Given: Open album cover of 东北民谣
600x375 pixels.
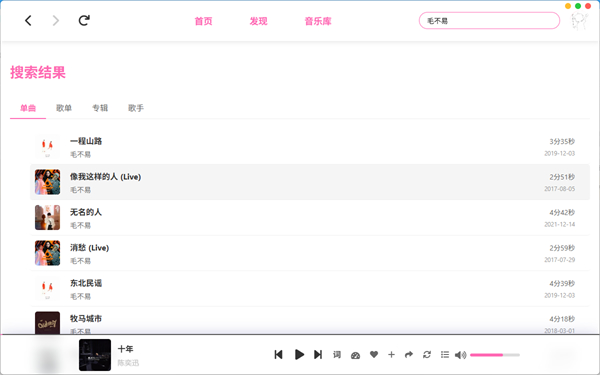Looking at the screenshot, I should pos(47,289).
